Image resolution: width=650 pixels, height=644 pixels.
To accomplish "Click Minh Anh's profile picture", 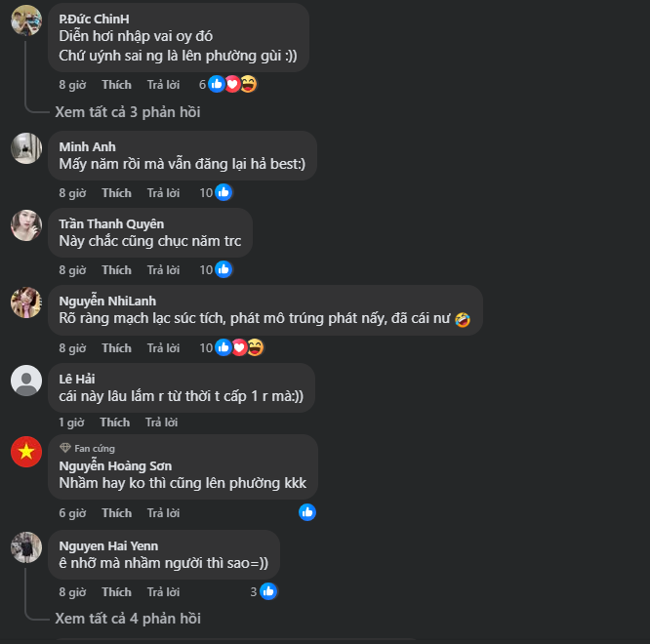I will click(x=26, y=148).
